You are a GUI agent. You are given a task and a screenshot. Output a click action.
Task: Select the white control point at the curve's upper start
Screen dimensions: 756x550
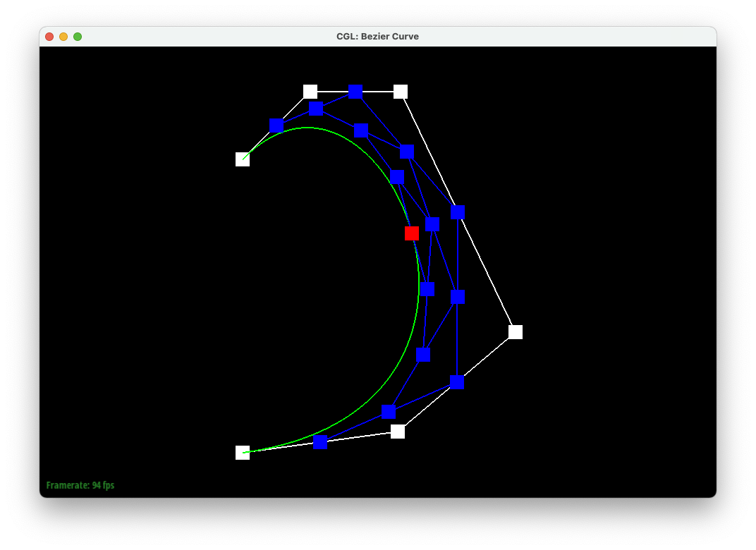(x=243, y=159)
